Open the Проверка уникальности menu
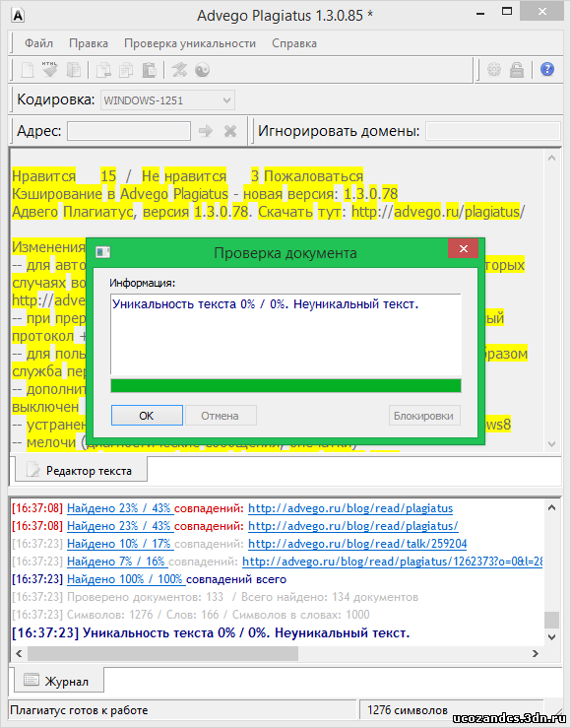This screenshot has height=728, width=571. [190, 43]
